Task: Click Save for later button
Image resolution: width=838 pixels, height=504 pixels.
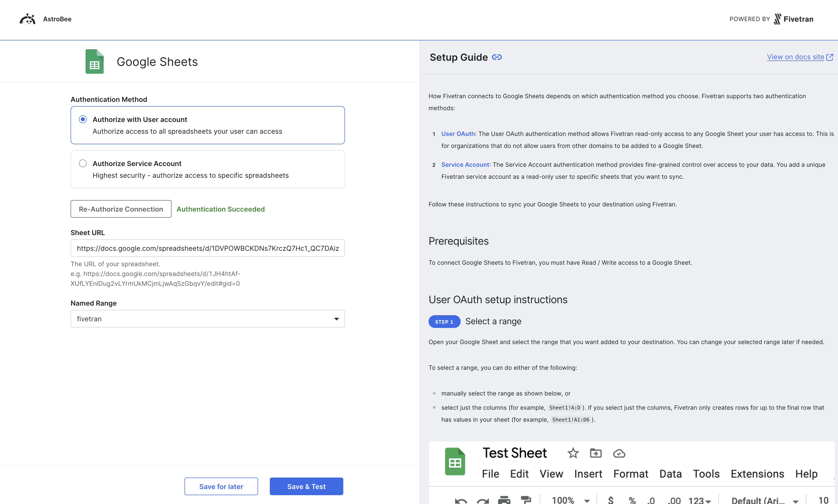Action: [x=221, y=486]
